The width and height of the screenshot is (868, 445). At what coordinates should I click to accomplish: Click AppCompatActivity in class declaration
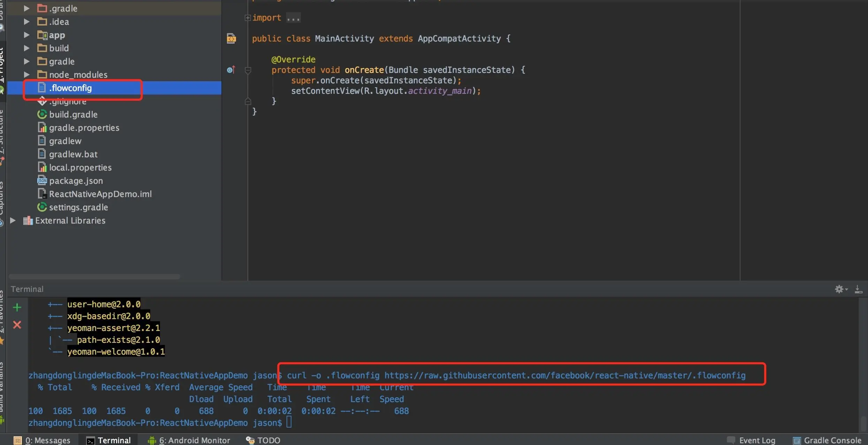459,39
